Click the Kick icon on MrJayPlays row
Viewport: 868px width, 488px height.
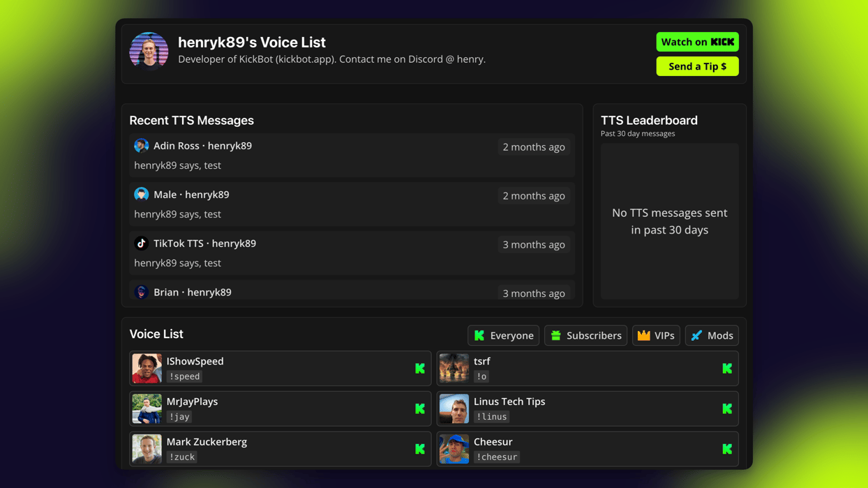tap(419, 409)
